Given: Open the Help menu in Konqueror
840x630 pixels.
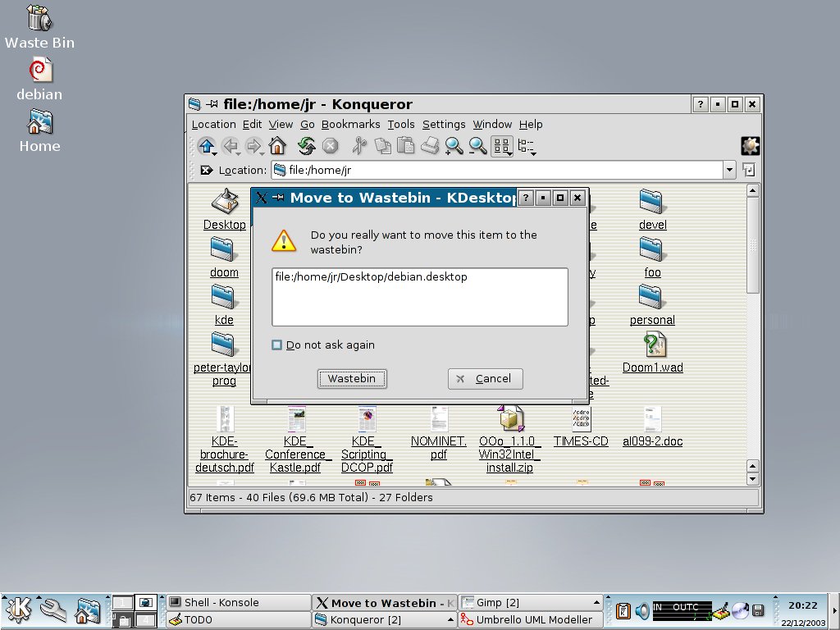Looking at the screenshot, I should pos(531,125).
